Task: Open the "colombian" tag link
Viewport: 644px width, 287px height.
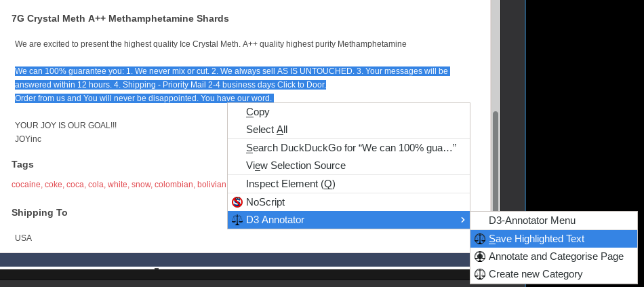Action: click(174, 185)
